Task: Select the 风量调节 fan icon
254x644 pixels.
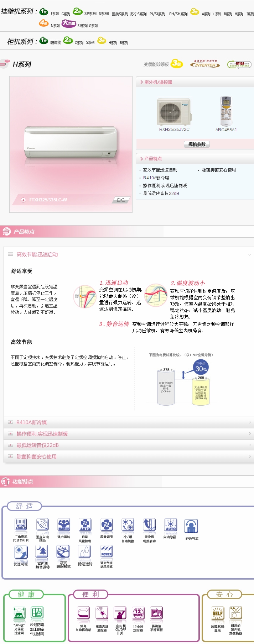Action: pyautogui.click(x=107, y=524)
